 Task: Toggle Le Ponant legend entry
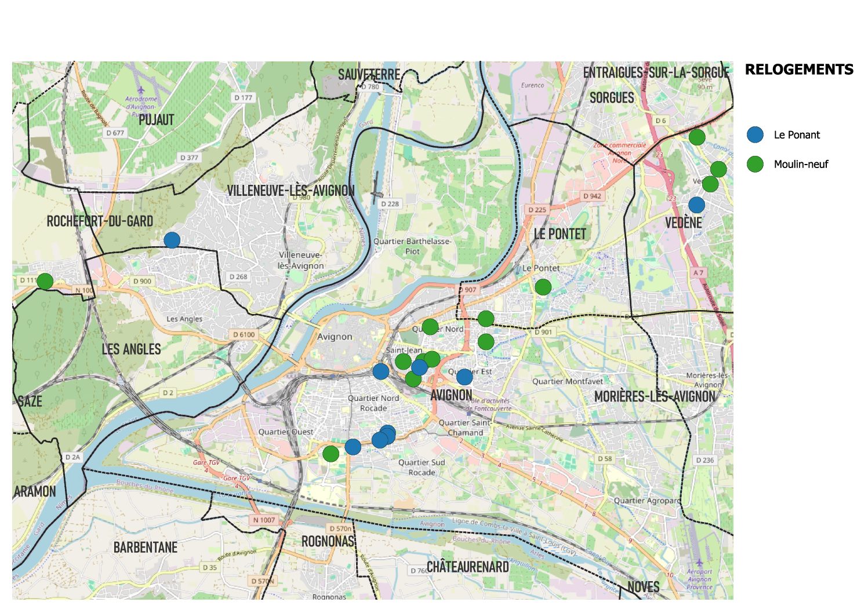tap(797, 135)
